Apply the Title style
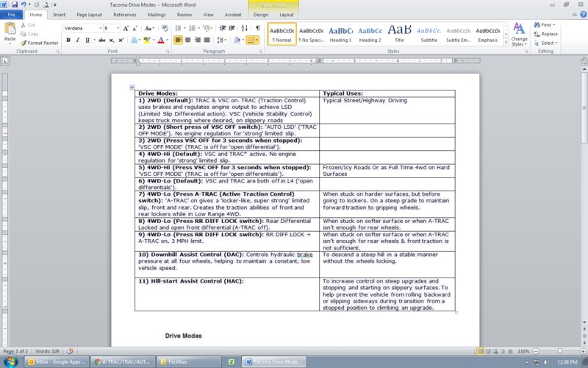The width and height of the screenshot is (588, 368). [x=399, y=34]
